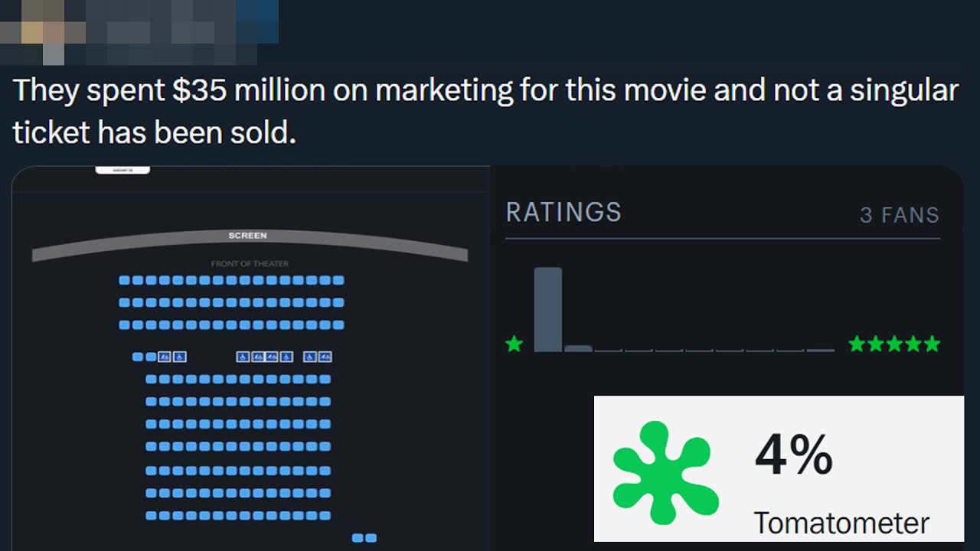The width and height of the screenshot is (980, 551).
Task: Click the curved SCREEN banner
Action: [250, 245]
